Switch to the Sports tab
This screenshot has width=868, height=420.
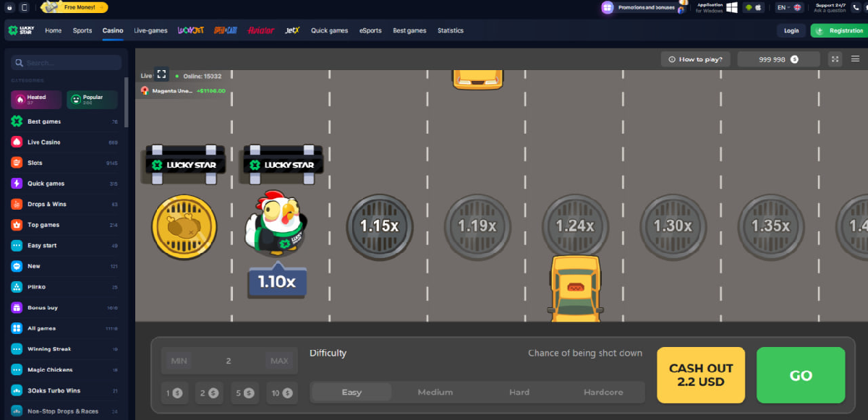click(82, 30)
